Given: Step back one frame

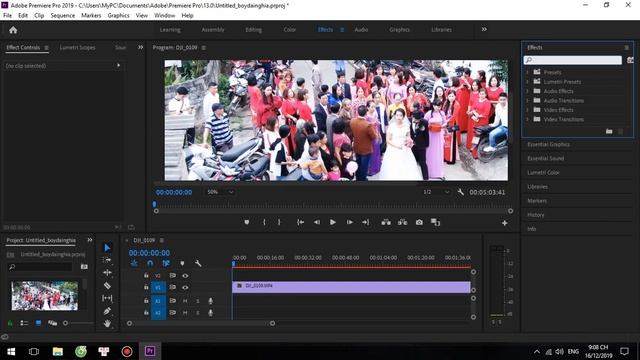Looking at the screenshot, I should point(317,222).
